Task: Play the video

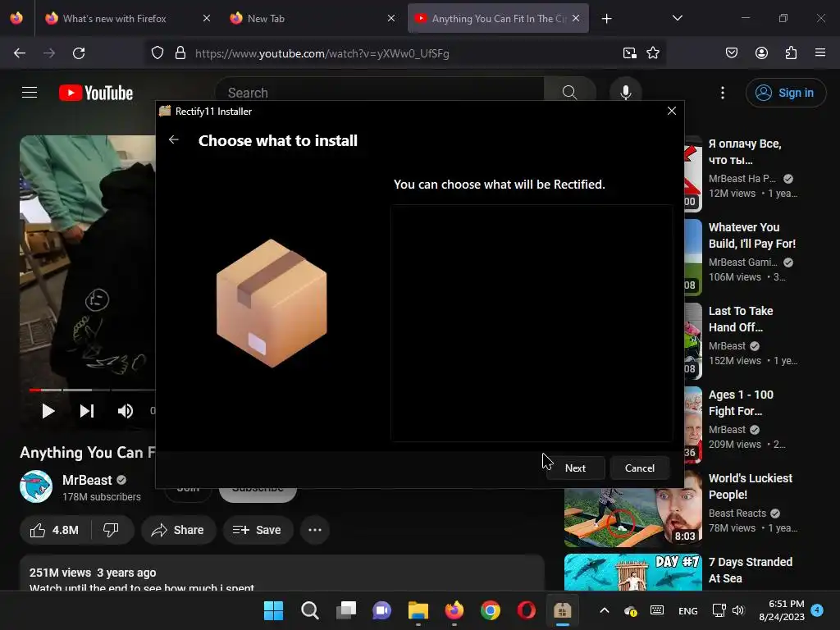Action: click(x=48, y=411)
